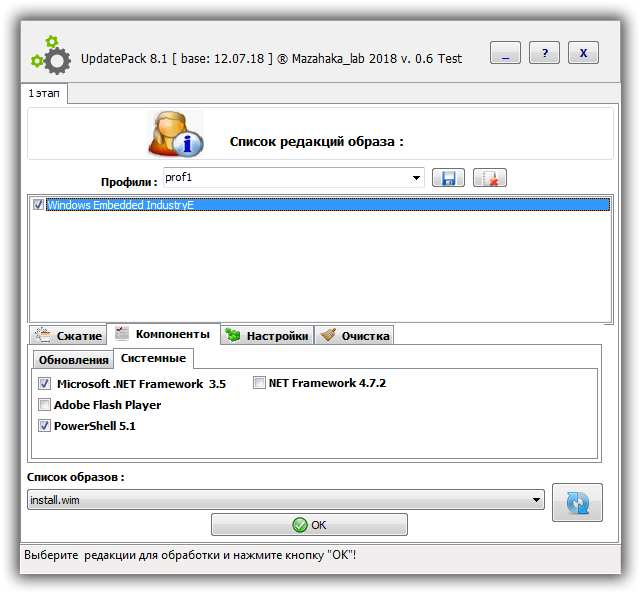This screenshot has height=594, width=641.
Task: Click the user info icon above edition list
Action: 176,134
